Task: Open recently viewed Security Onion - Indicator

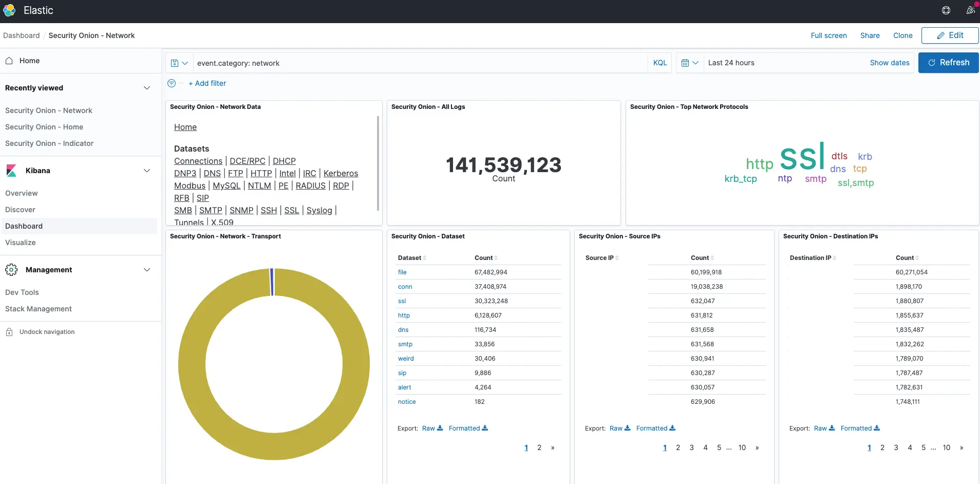Action: tap(49, 143)
